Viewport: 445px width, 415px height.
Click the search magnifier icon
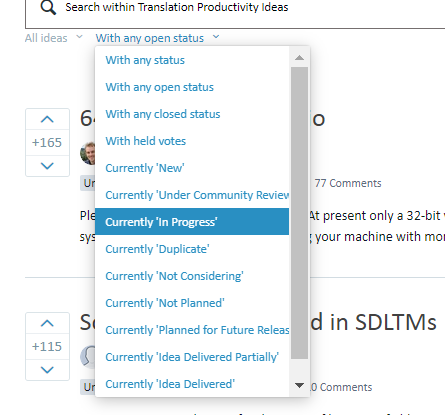(48, 7)
